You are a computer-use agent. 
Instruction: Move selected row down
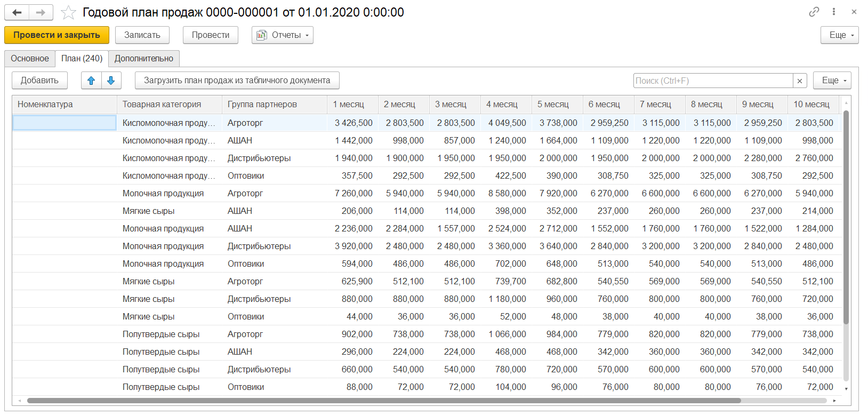111,81
